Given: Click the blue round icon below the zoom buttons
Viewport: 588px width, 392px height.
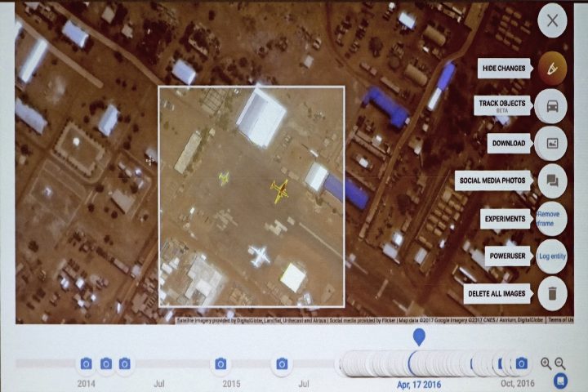Looking at the screenshot, I should (x=560, y=381).
